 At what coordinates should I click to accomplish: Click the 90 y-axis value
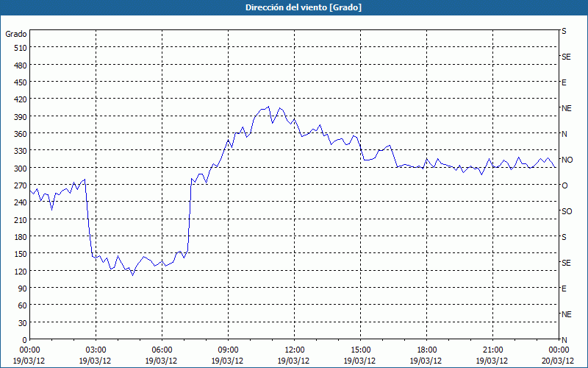click(23, 289)
